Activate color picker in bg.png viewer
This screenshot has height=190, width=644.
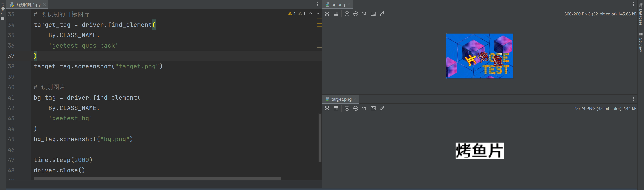pos(382,14)
